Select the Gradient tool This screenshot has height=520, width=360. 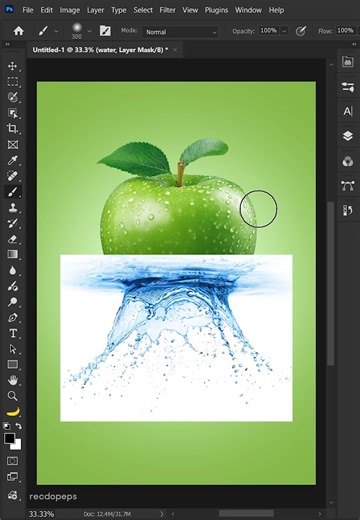coord(13,254)
